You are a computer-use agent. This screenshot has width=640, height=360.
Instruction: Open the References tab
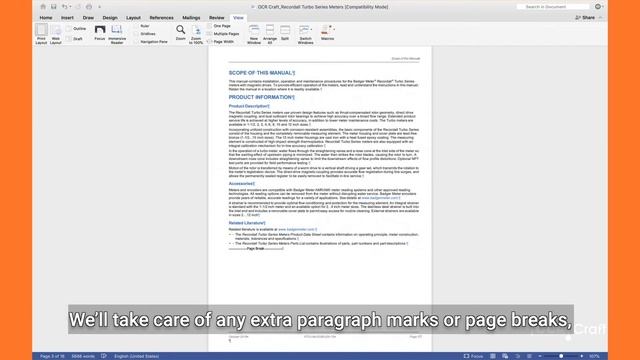pos(161,18)
